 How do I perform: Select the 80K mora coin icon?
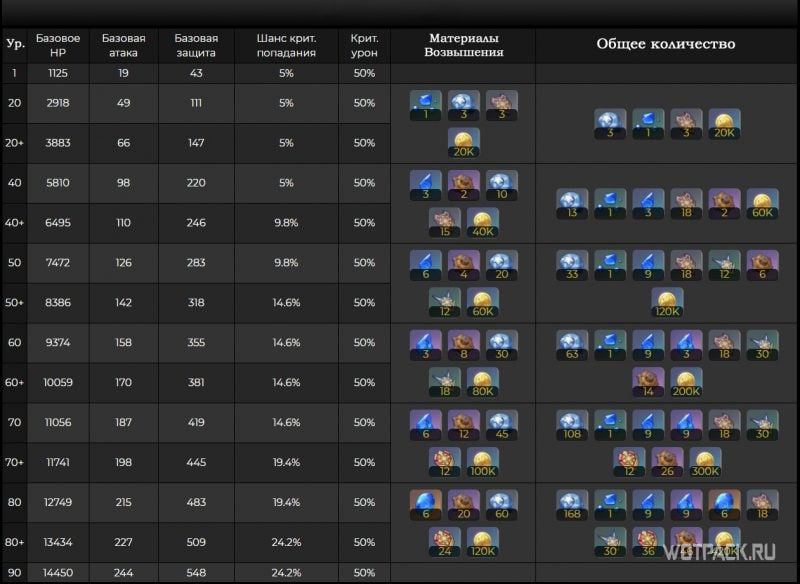(483, 383)
